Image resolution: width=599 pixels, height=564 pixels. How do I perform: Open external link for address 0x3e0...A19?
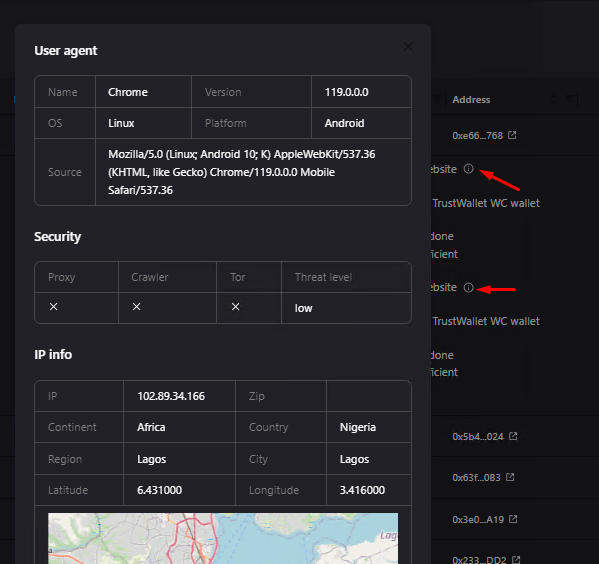[513, 519]
